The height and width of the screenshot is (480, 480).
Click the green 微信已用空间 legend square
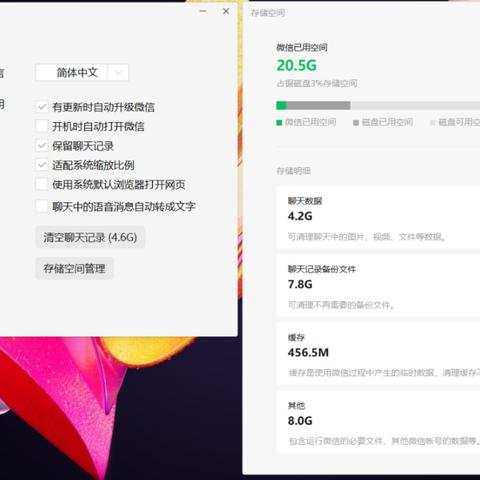pos(279,123)
